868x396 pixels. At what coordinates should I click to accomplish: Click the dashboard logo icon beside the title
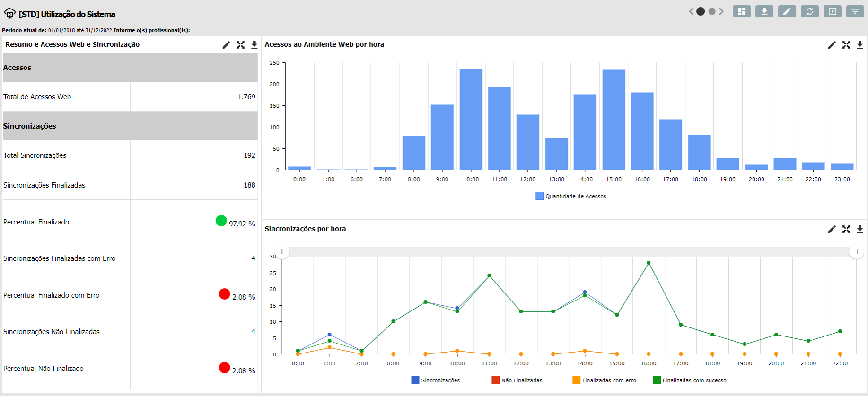click(9, 14)
